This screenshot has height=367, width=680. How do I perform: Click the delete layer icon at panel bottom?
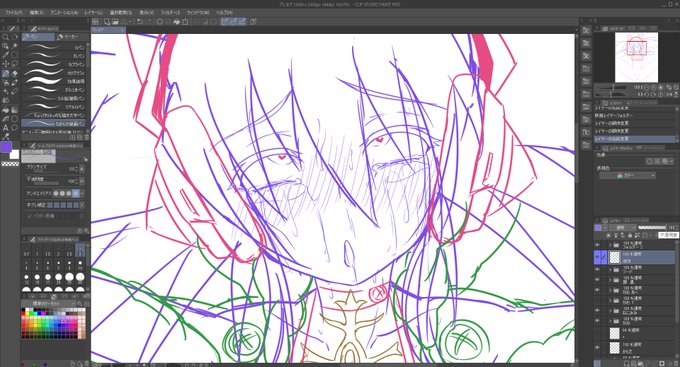click(x=676, y=364)
